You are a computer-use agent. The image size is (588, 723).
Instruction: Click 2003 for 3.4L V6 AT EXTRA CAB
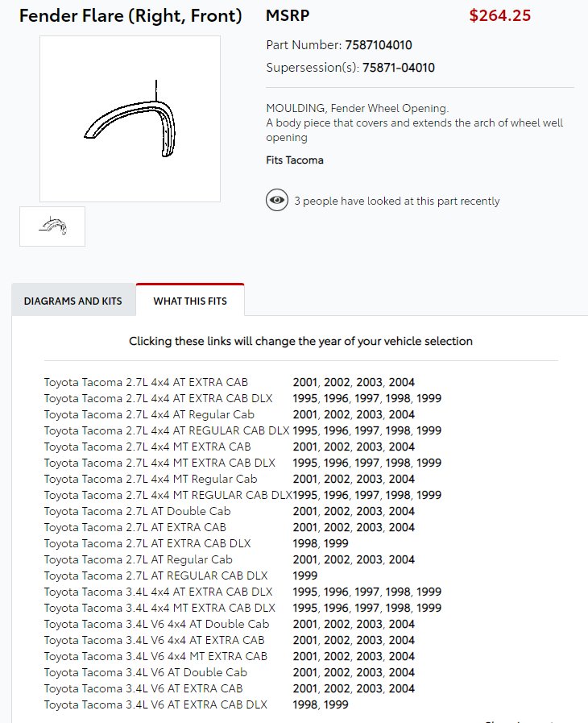click(369, 688)
